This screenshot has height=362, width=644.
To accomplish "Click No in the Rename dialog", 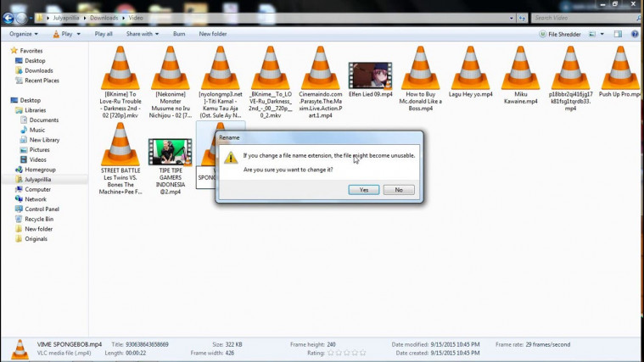I will pos(399,190).
